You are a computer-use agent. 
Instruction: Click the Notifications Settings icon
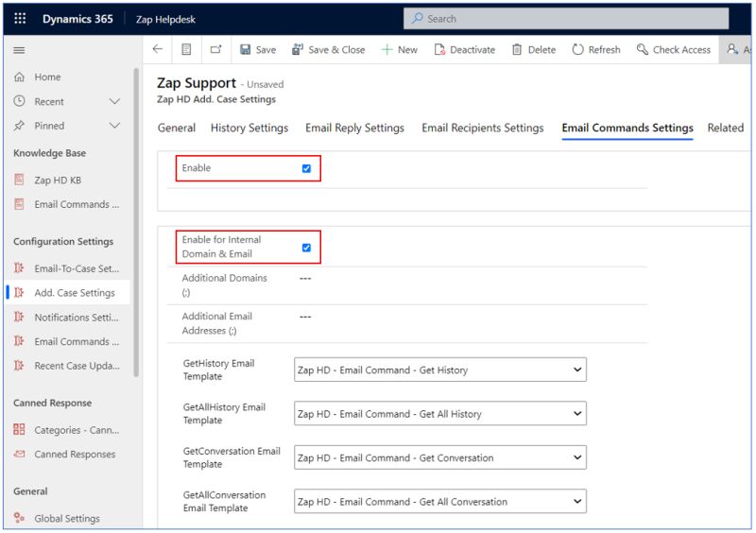19,317
